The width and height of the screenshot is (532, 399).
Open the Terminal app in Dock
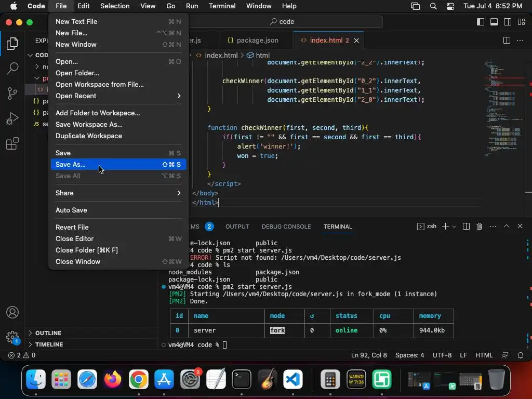[x=241, y=379]
